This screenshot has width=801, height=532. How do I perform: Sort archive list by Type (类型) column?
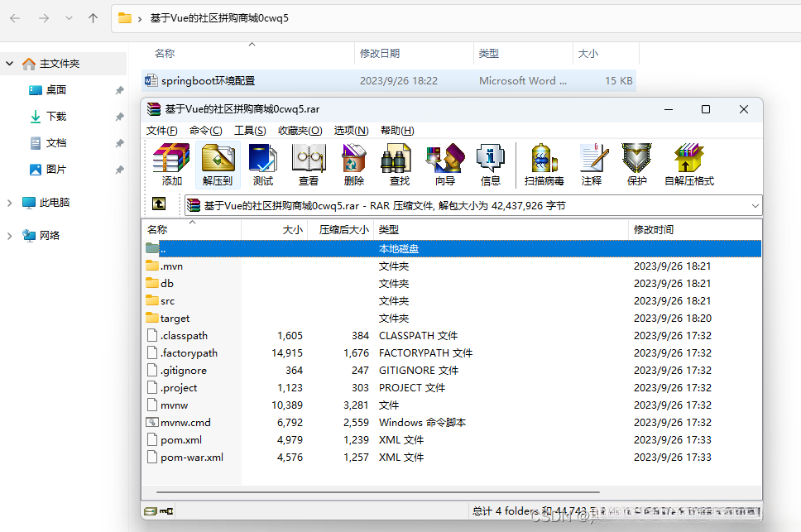(x=501, y=230)
